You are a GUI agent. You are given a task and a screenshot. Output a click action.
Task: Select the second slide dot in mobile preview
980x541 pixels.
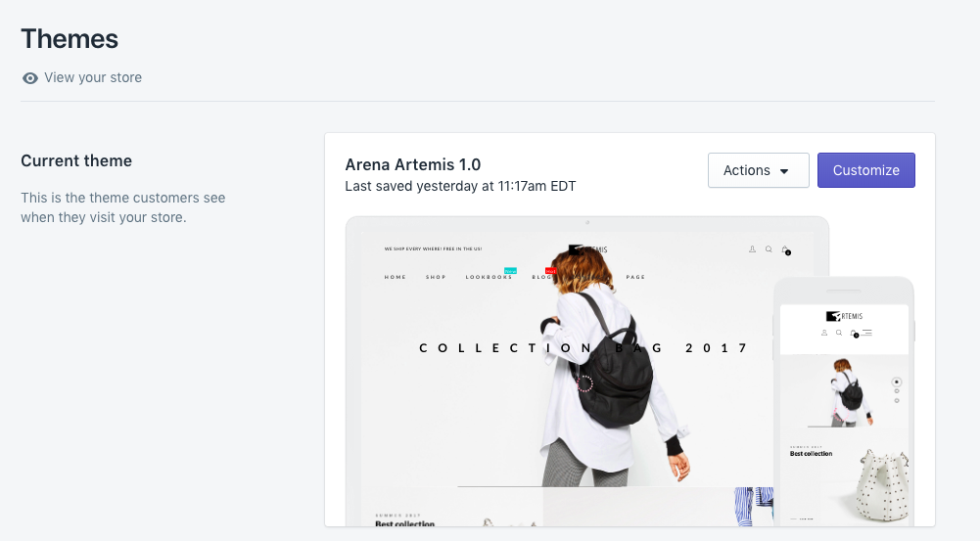tap(897, 391)
